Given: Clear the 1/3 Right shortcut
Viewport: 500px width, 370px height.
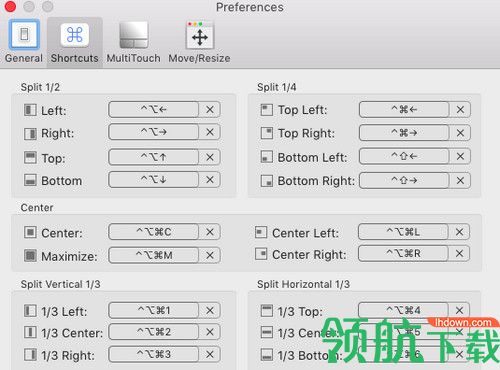Looking at the screenshot, I should [210, 354].
